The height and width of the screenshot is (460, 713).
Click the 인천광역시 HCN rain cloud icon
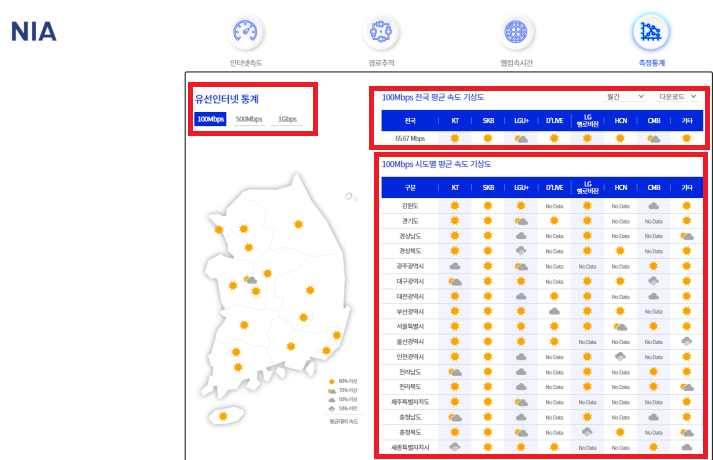click(x=621, y=357)
